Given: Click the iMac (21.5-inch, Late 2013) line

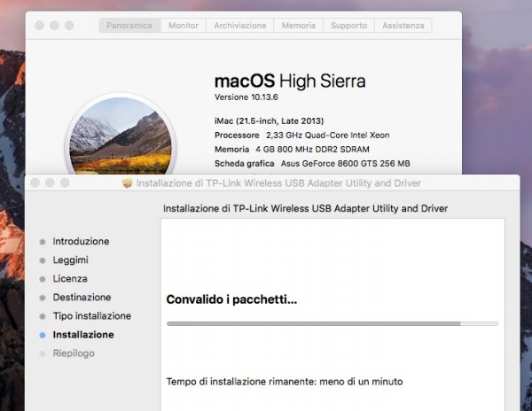Looking at the screenshot, I should [x=269, y=121].
